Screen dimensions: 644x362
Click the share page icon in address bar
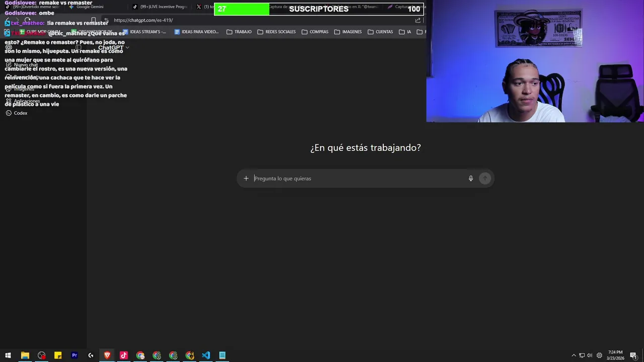418,20
